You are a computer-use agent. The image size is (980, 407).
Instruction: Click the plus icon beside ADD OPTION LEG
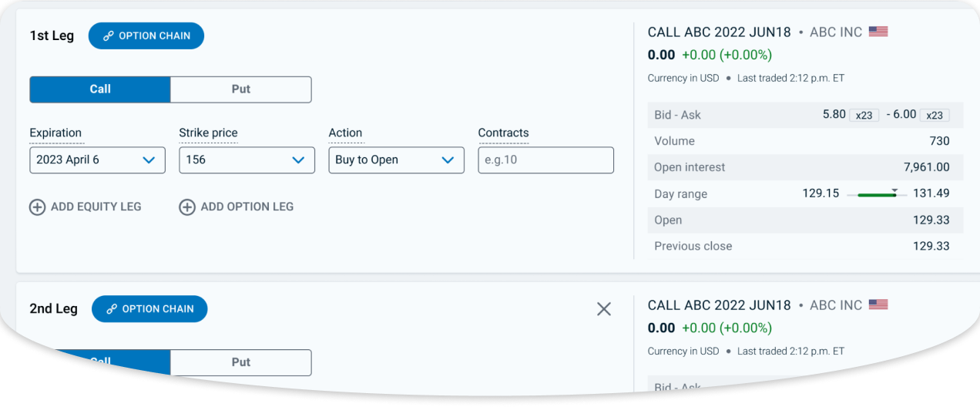pyautogui.click(x=187, y=207)
